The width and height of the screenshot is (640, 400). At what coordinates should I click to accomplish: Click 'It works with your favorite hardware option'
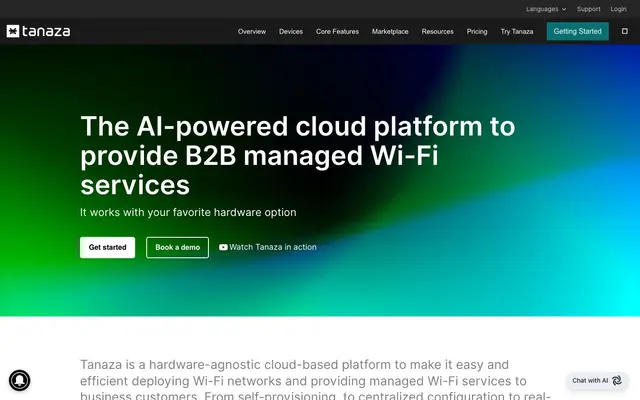tap(188, 212)
